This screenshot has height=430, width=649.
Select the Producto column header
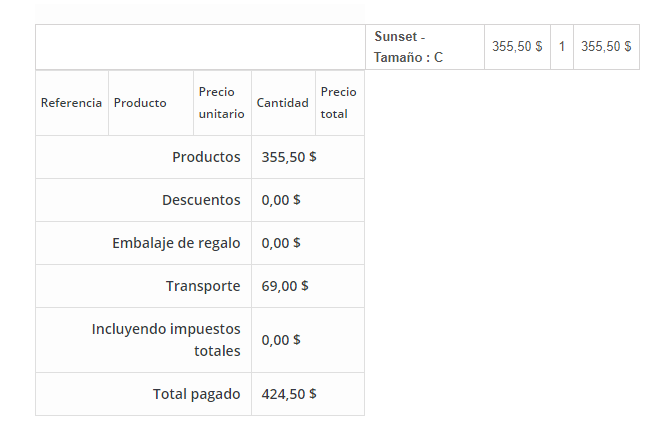click(x=140, y=103)
